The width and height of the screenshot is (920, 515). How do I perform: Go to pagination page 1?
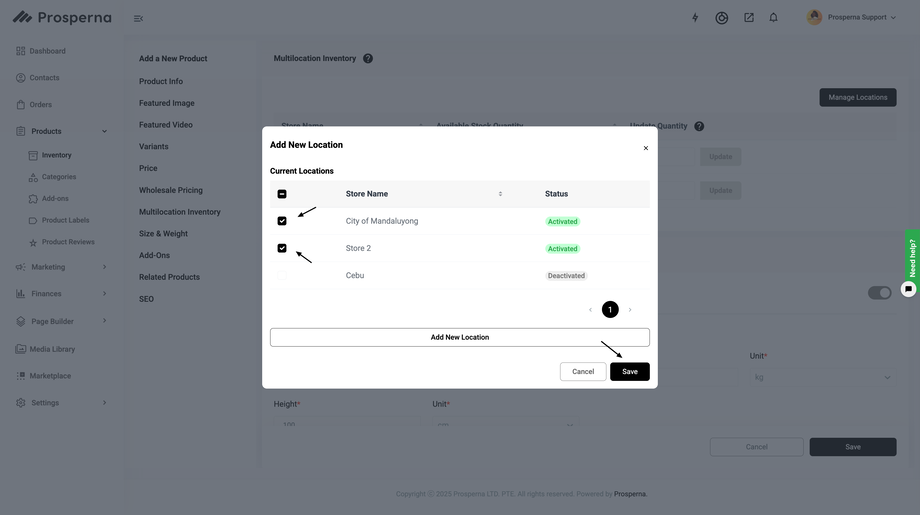pyautogui.click(x=610, y=310)
